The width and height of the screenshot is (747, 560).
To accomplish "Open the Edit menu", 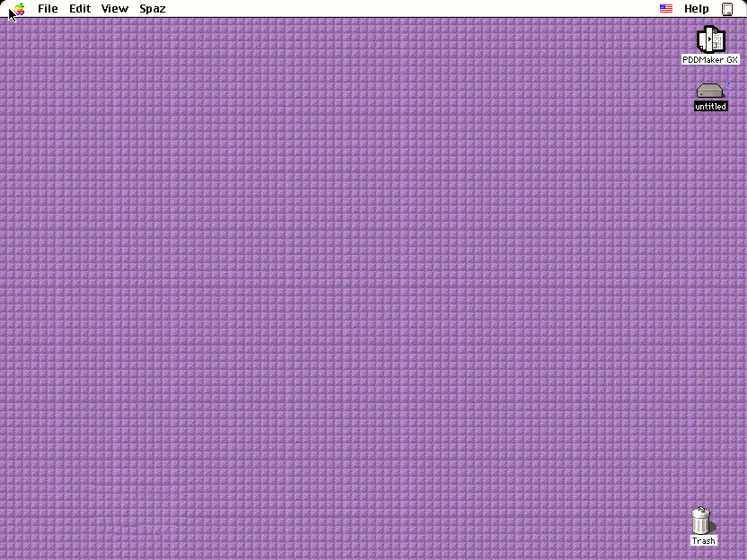I will coord(80,9).
